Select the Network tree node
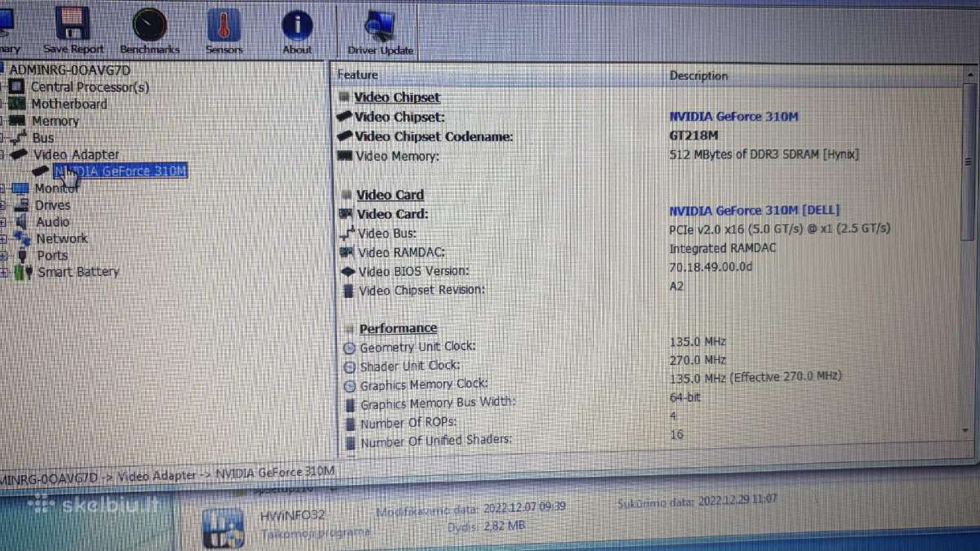This screenshot has width=980, height=551. click(61, 238)
